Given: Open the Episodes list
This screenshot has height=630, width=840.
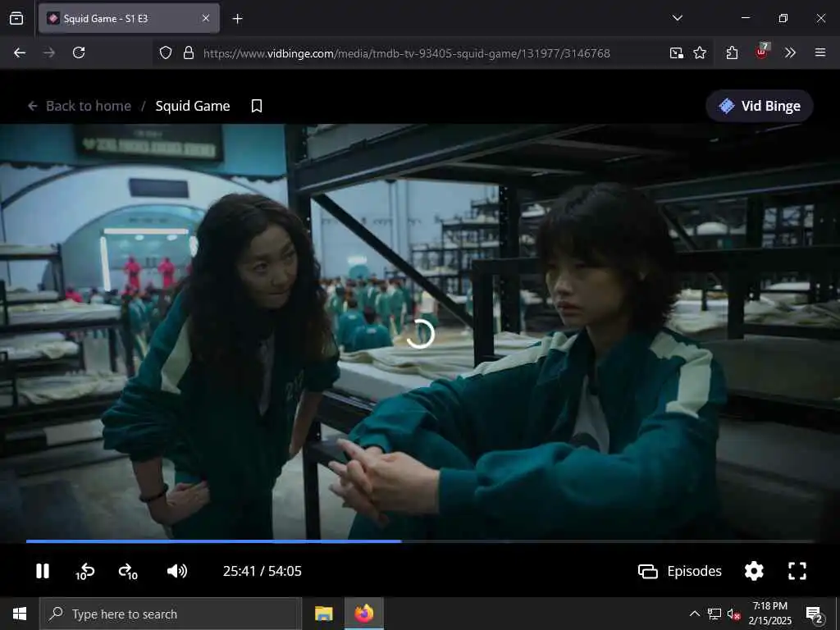Looking at the screenshot, I should (680, 571).
